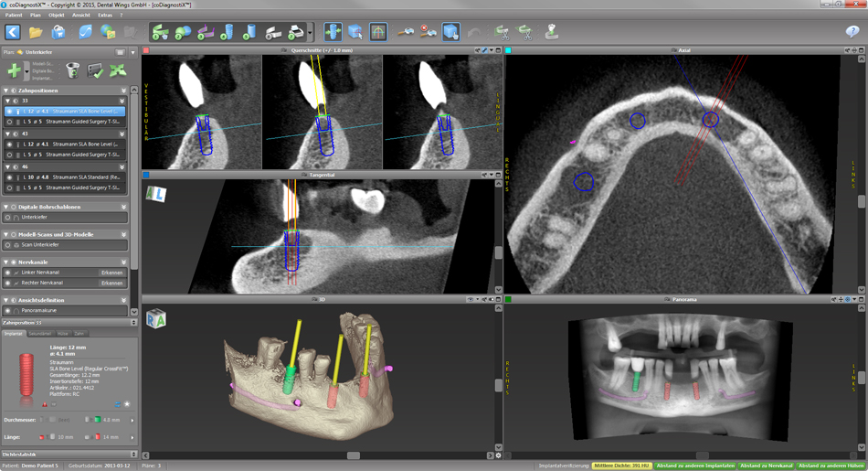
Task: Toggle visibility of Scan Unterkiefer model
Action: pyautogui.click(x=9, y=245)
